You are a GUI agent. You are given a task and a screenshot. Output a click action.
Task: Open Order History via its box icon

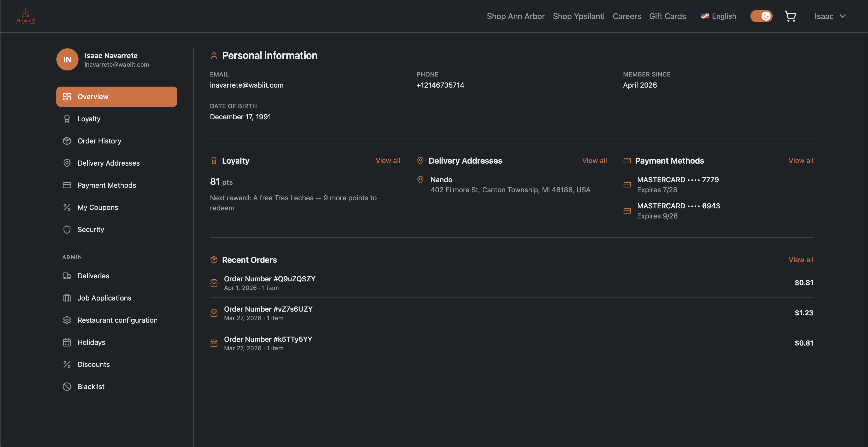(67, 141)
